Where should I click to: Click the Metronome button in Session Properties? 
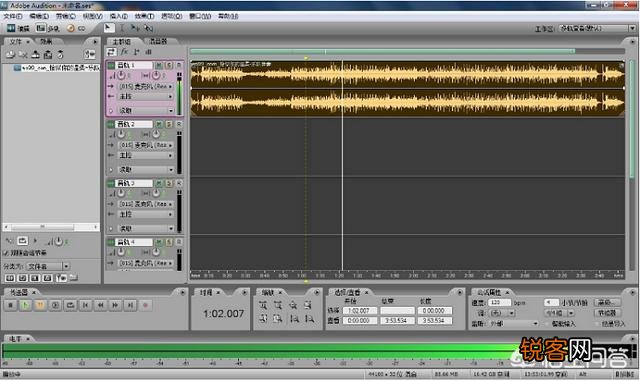607,313
